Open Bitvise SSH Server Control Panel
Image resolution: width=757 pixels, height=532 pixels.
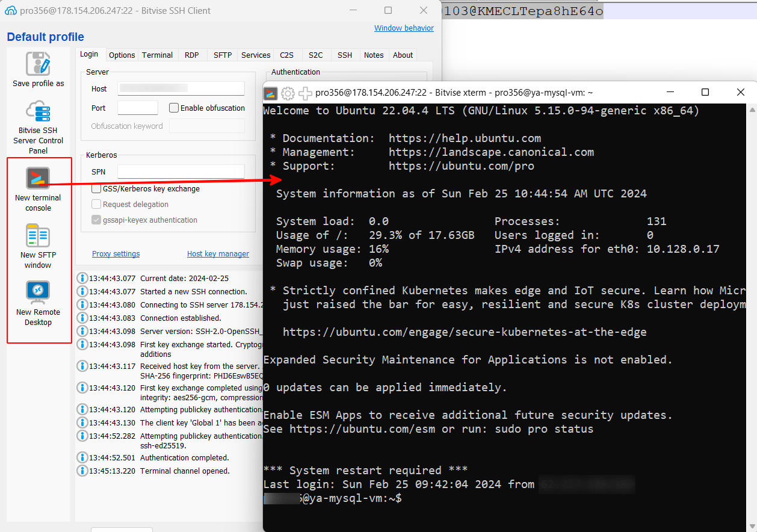38,111
